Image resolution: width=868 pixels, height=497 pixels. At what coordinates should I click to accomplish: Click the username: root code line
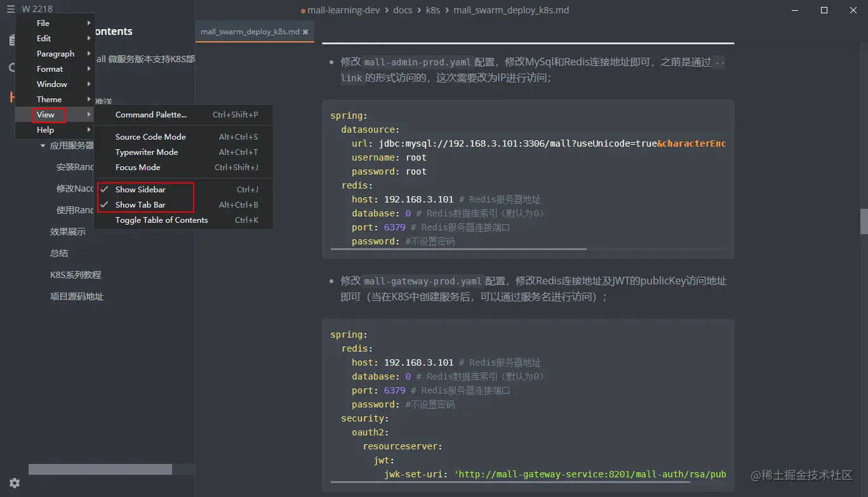[x=389, y=157]
